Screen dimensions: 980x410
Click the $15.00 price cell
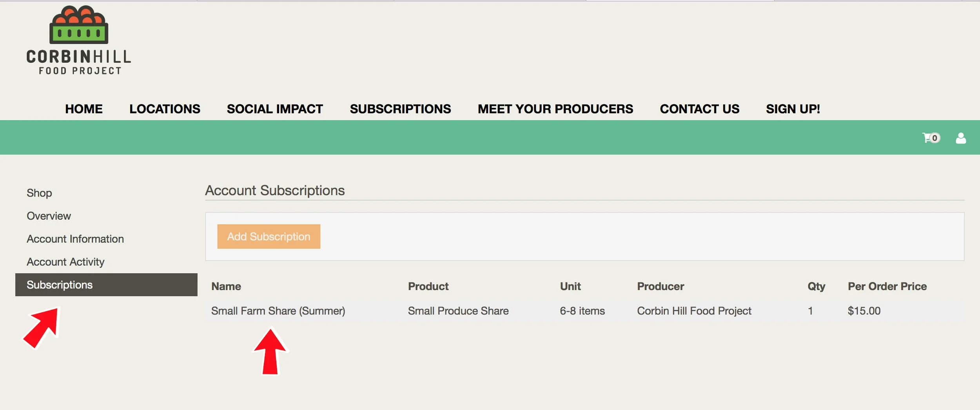864,311
